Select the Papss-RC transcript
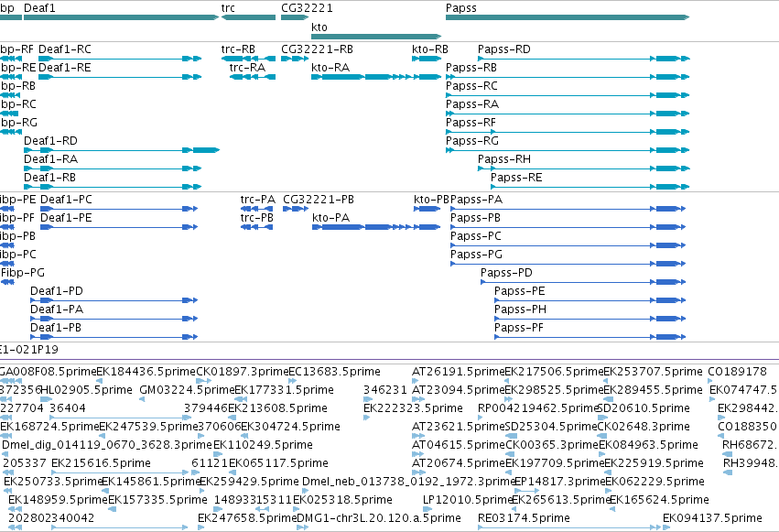Screen dimensions: 779x532 click(x=568, y=95)
